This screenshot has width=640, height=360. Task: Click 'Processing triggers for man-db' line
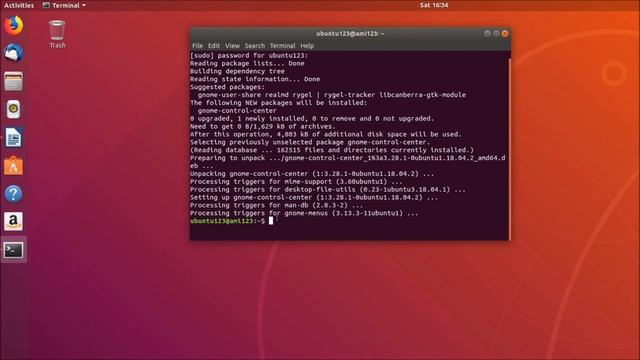click(276, 205)
